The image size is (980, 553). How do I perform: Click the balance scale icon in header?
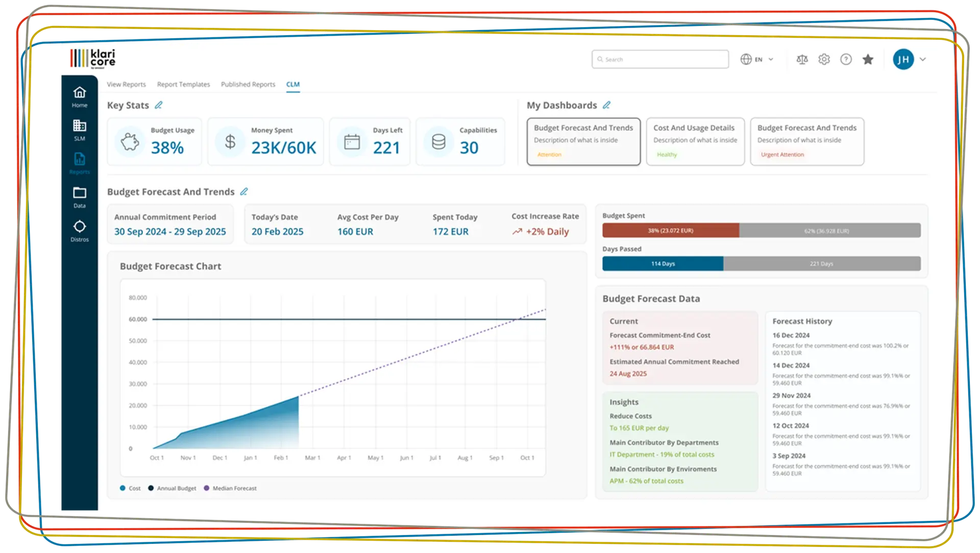(x=802, y=59)
